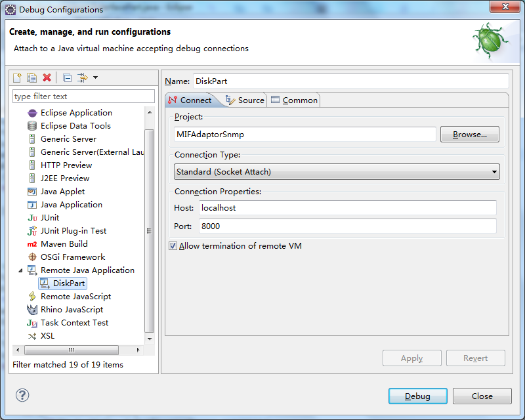Select the DiskPart launch configuration
The image size is (525, 420).
(69, 283)
